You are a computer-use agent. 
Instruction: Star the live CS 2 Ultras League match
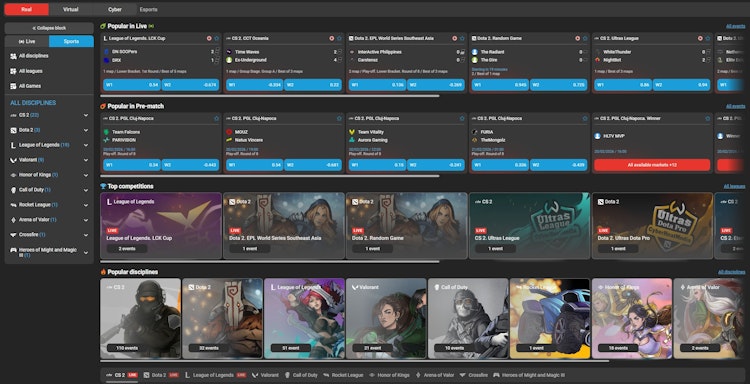point(708,38)
